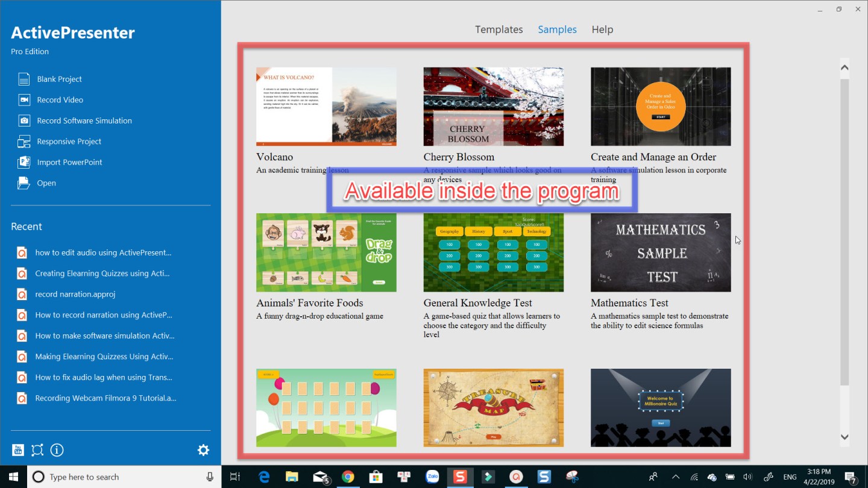Click the ENG language indicator
Image resolution: width=868 pixels, height=488 pixels.
point(789,477)
